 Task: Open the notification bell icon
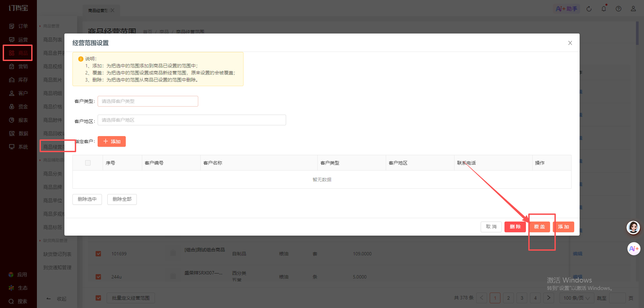(604, 9)
